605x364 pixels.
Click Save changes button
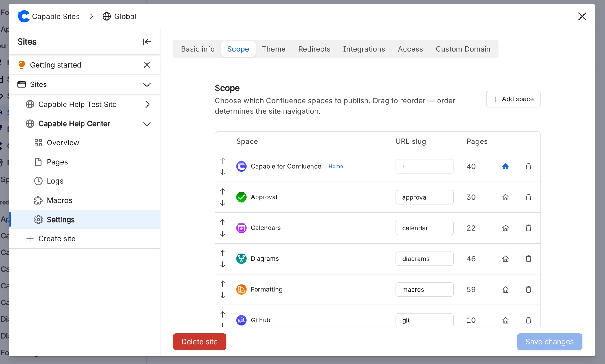(549, 342)
